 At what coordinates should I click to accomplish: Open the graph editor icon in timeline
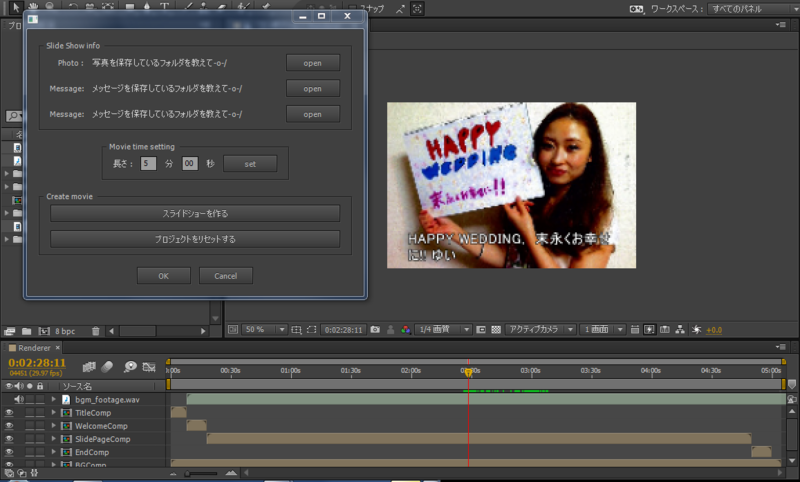[x=149, y=366]
